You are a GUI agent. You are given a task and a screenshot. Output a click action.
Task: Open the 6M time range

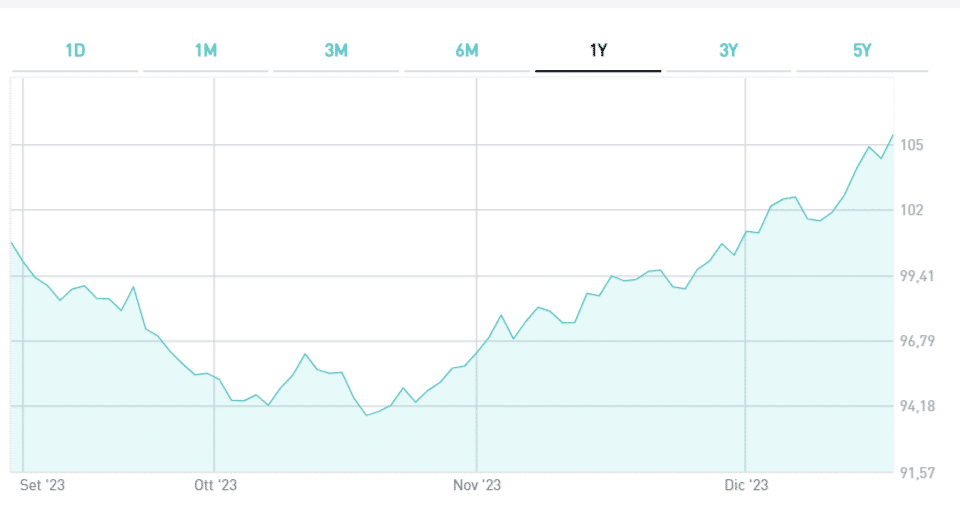pyautogui.click(x=467, y=50)
